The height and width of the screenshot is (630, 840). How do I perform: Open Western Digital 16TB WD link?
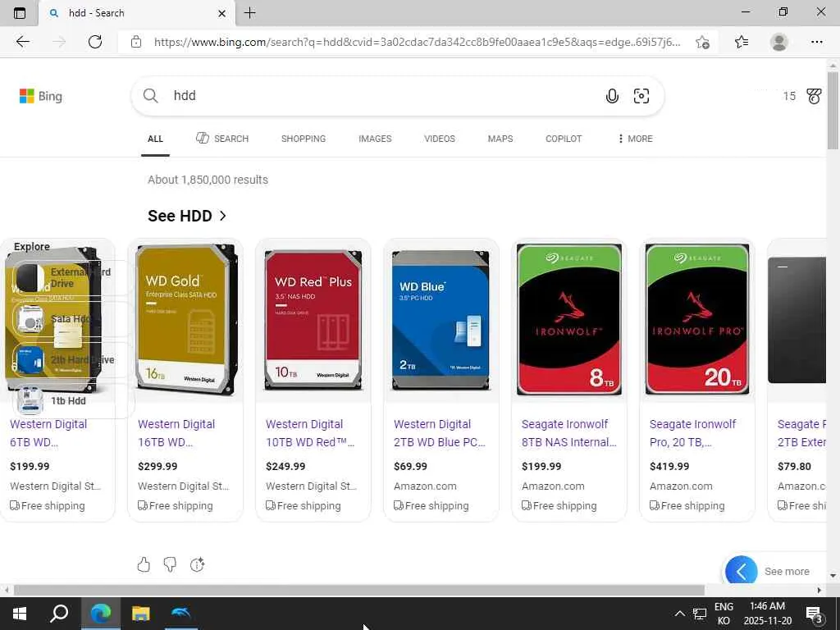click(176, 433)
